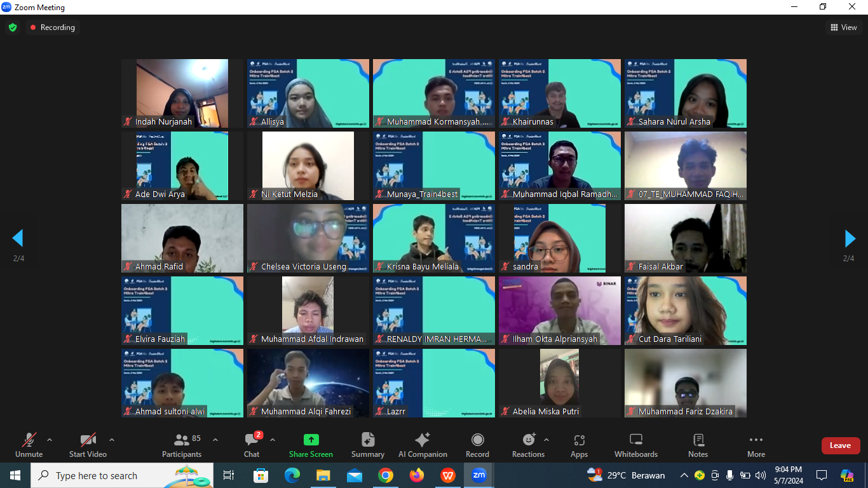The height and width of the screenshot is (488, 868).
Task: Start recording with the Record icon
Action: tap(477, 445)
